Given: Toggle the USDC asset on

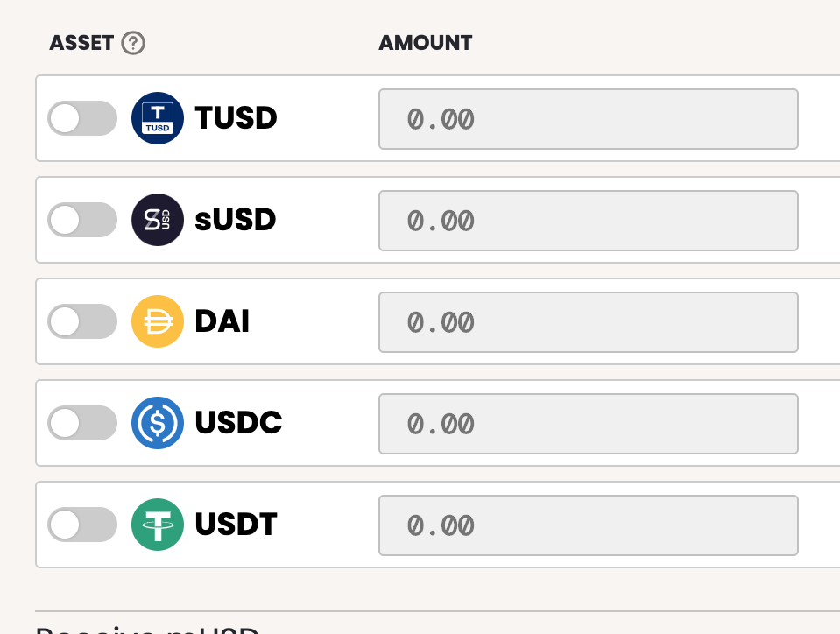Looking at the screenshot, I should click(x=82, y=423).
